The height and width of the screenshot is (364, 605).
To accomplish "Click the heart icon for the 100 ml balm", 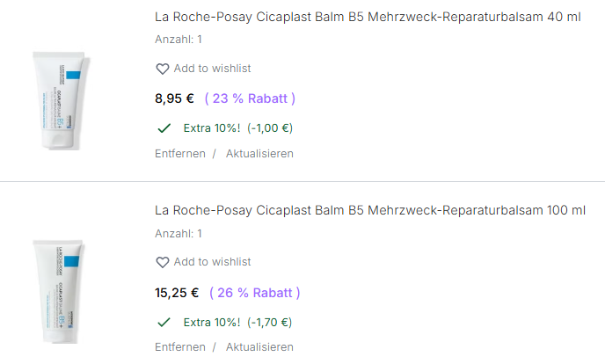I will tap(162, 262).
